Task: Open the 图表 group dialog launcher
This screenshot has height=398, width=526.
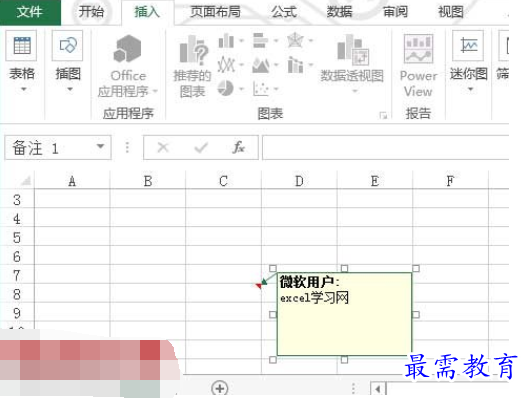Action: pyautogui.click(x=383, y=116)
